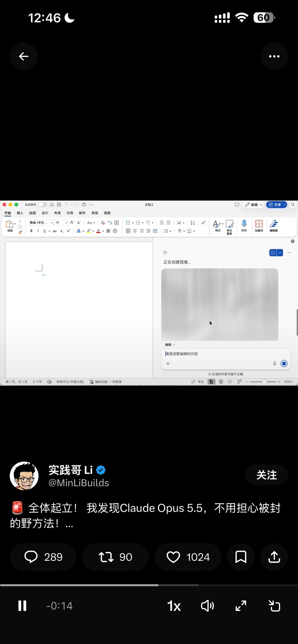Click the microphone in the AI prompt box
This screenshot has height=644, width=298.
[275, 363]
